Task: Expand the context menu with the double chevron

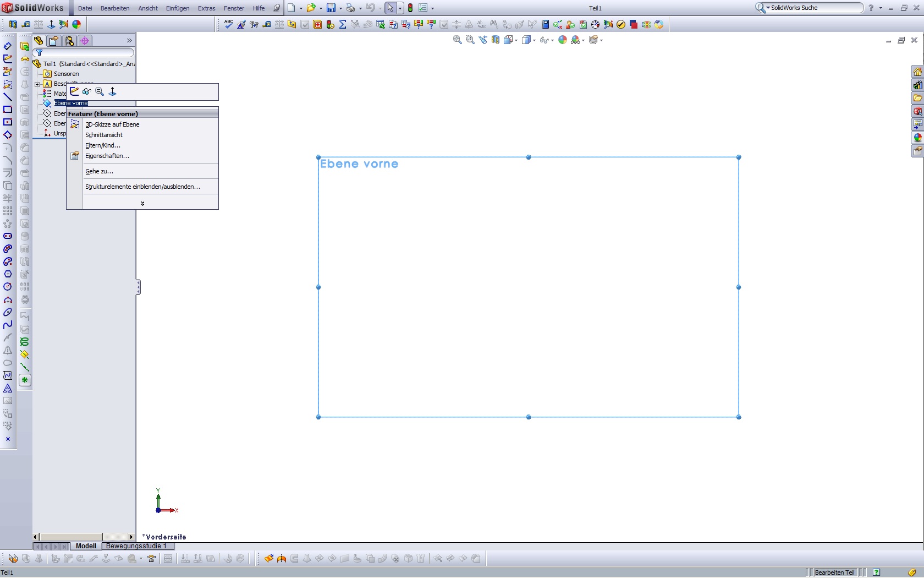Action: tap(142, 203)
